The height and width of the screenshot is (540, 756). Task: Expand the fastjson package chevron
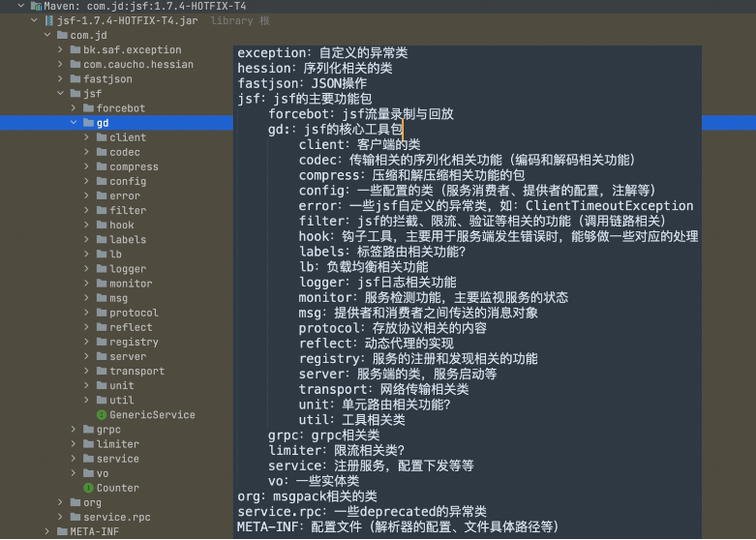click(60, 78)
